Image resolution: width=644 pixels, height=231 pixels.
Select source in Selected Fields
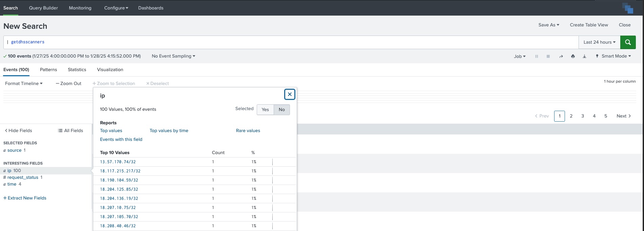click(14, 150)
